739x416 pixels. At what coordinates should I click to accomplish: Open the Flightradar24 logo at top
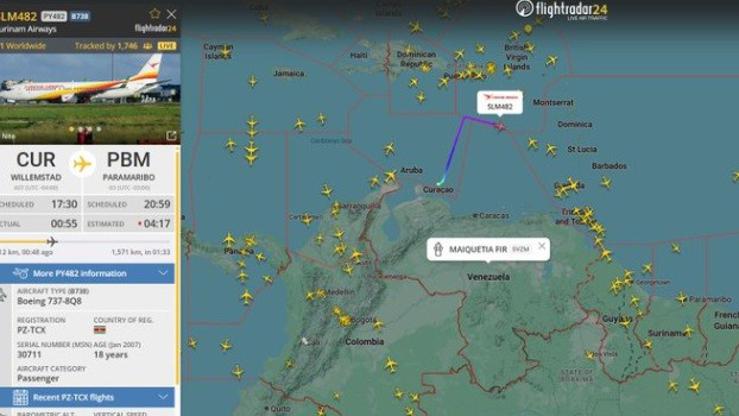coord(561,10)
